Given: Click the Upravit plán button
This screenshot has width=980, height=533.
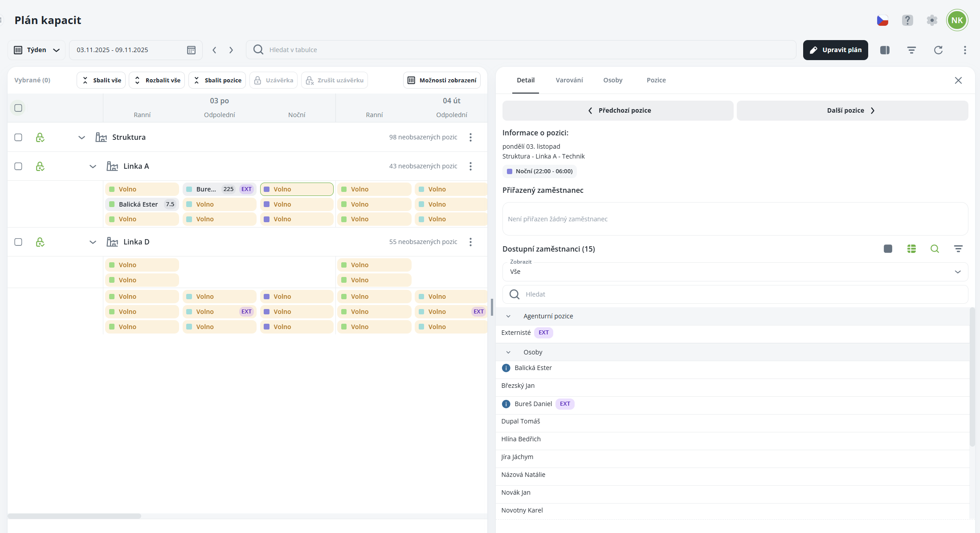Looking at the screenshot, I should point(835,50).
